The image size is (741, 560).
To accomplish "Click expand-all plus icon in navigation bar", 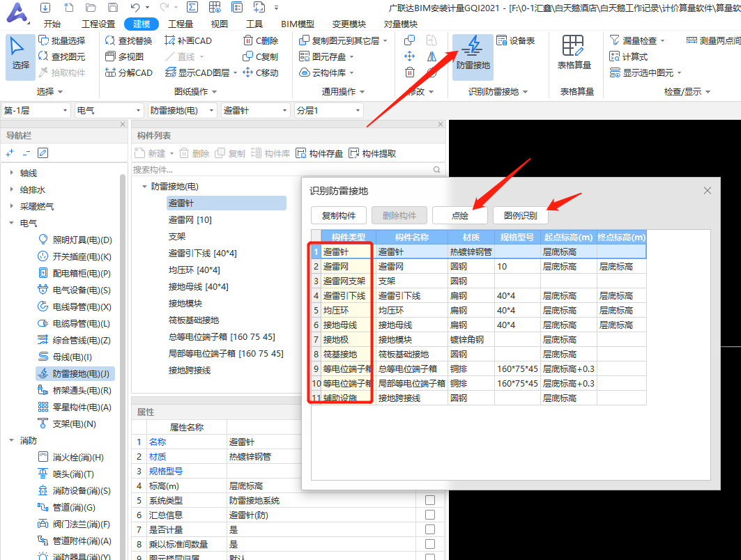I will [x=10, y=153].
